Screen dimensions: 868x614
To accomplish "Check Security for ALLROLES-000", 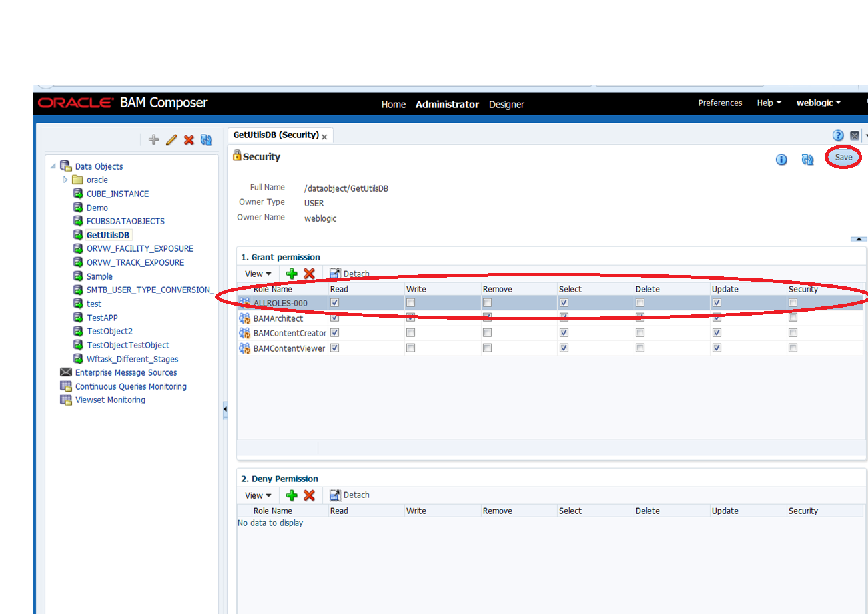I will tap(793, 303).
